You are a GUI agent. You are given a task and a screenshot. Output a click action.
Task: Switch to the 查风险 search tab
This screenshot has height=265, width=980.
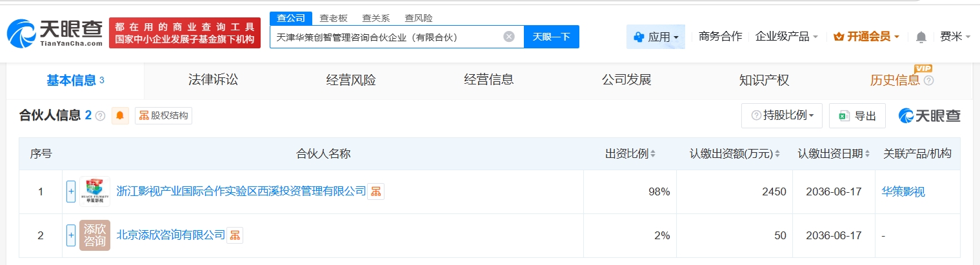[418, 18]
